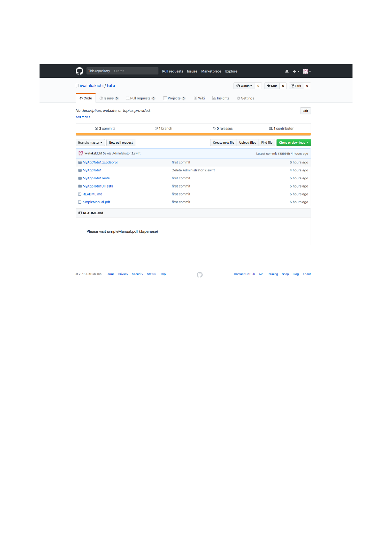Open the MyAppToto1Tests folder
392x555 pixels.
point(96,178)
